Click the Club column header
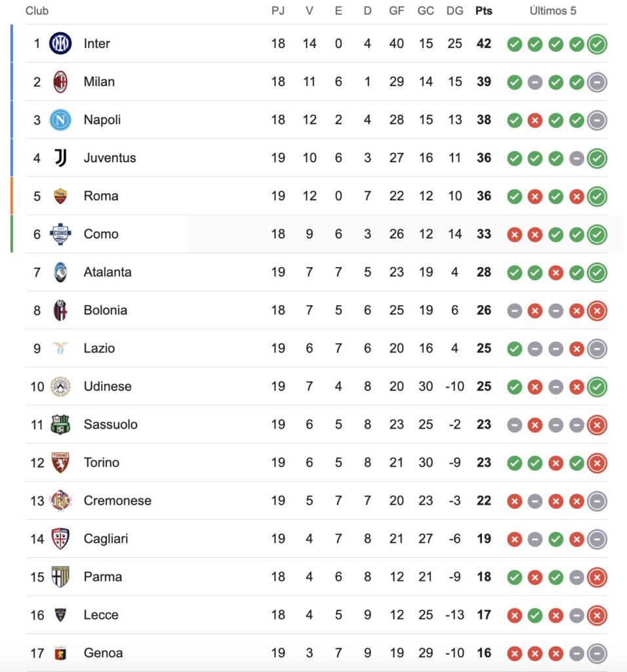 (37, 10)
